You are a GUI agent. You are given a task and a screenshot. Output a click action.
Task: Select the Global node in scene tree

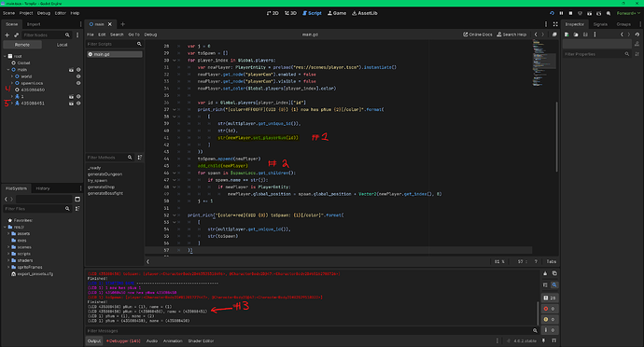[x=23, y=62]
